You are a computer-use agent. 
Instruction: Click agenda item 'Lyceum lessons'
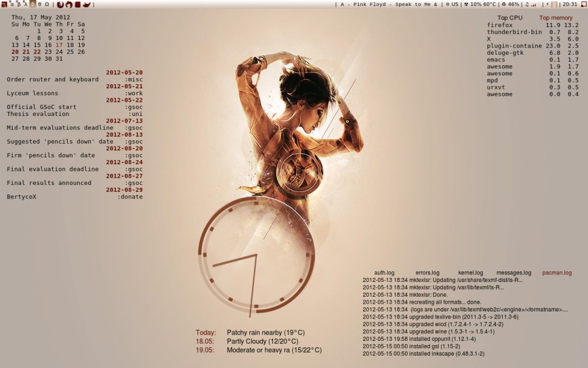click(x=32, y=93)
